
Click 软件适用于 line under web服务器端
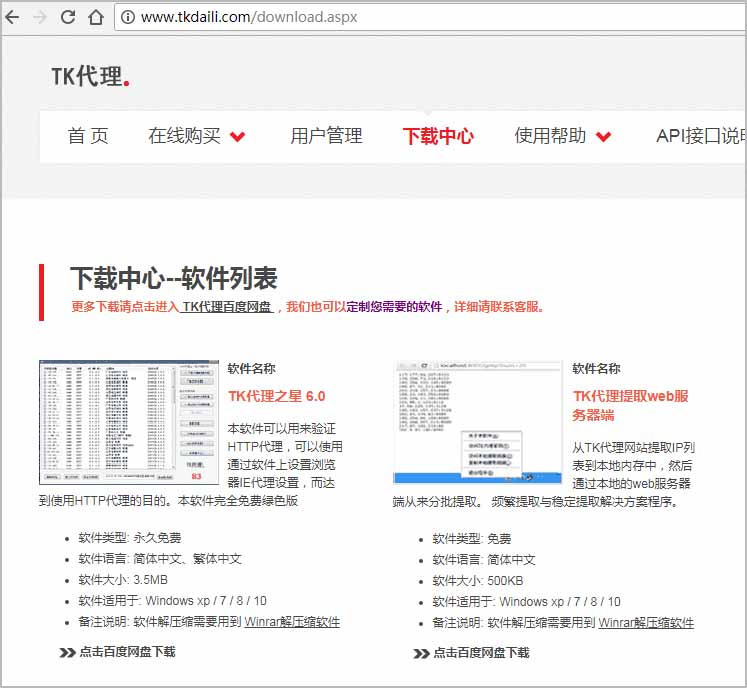point(526,602)
